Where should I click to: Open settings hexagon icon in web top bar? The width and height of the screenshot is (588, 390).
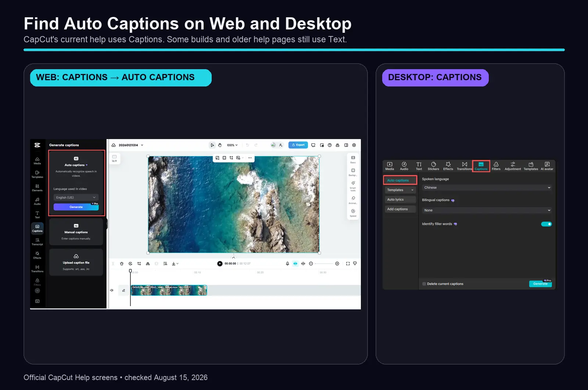[354, 145]
